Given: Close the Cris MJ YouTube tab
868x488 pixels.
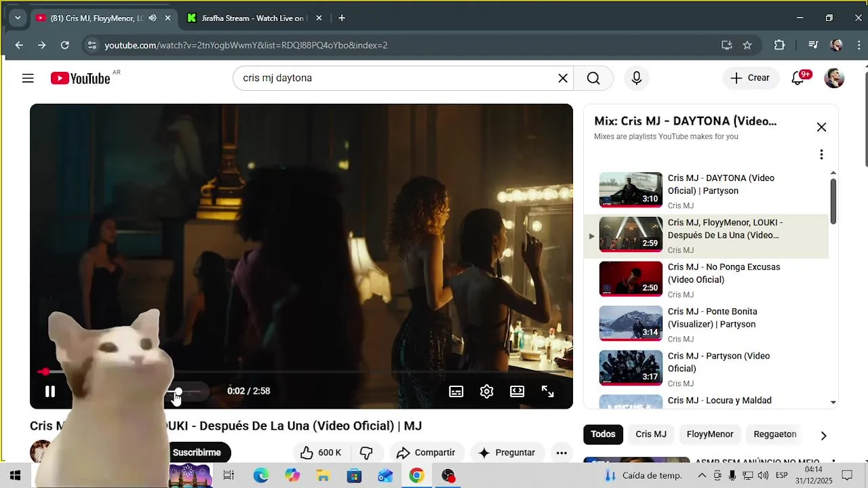Looking at the screenshot, I should [x=167, y=18].
